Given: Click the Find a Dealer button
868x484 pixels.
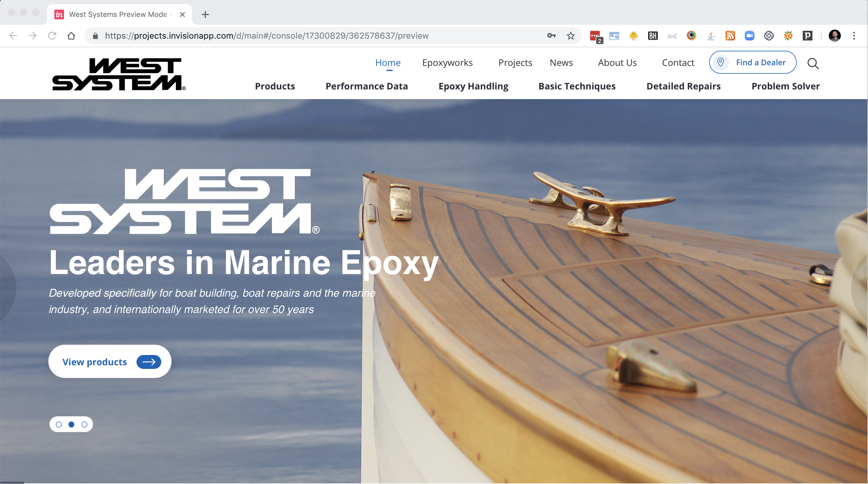Looking at the screenshot, I should pyautogui.click(x=752, y=63).
